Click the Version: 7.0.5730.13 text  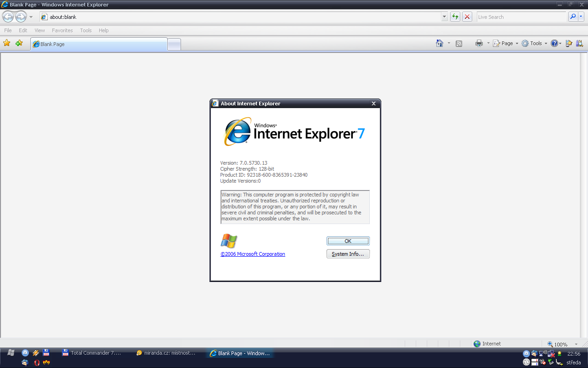click(x=243, y=163)
